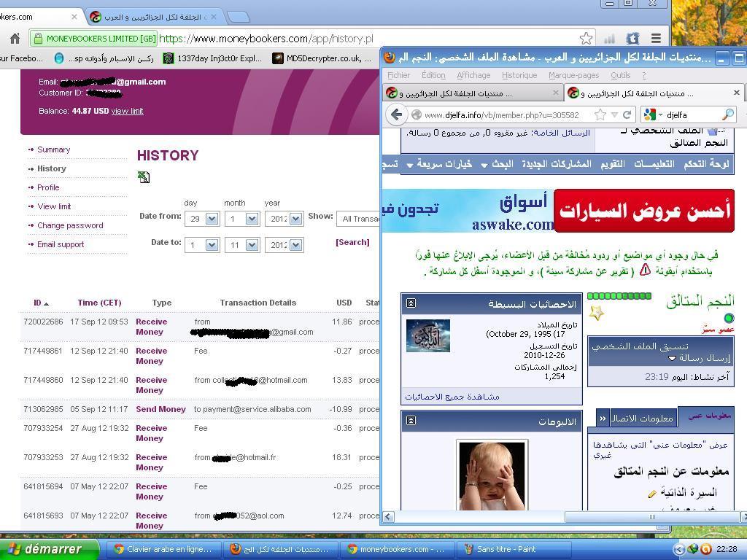Click the search magnifier in Firefox search box

coord(728,114)
